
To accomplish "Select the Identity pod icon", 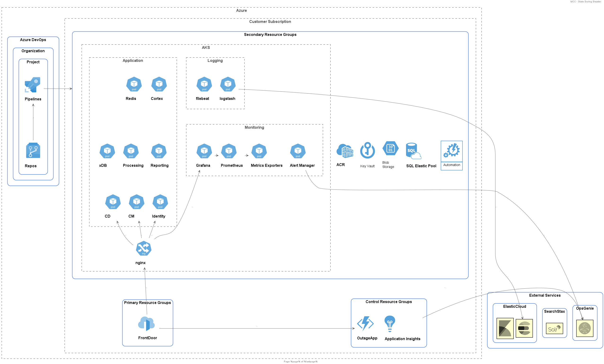I will (160, 202).
